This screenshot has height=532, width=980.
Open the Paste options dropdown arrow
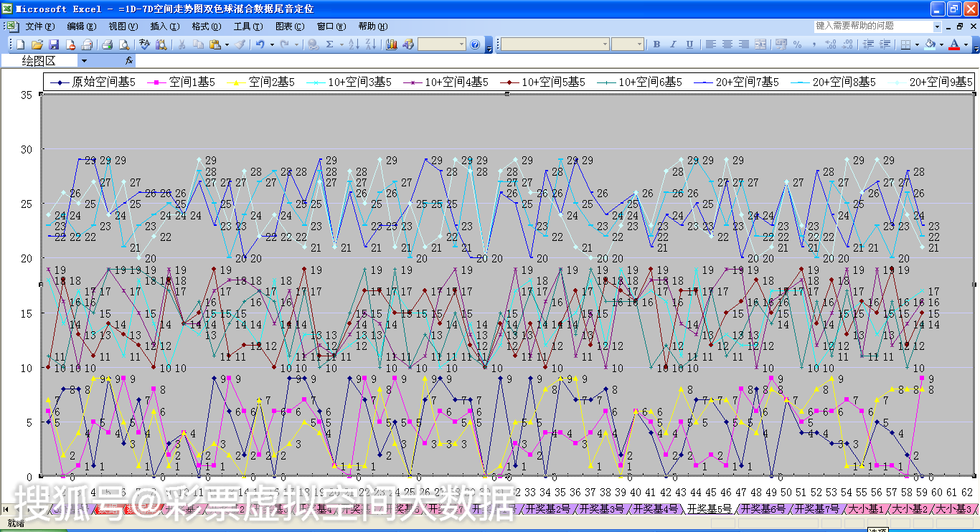pos(227,44)
